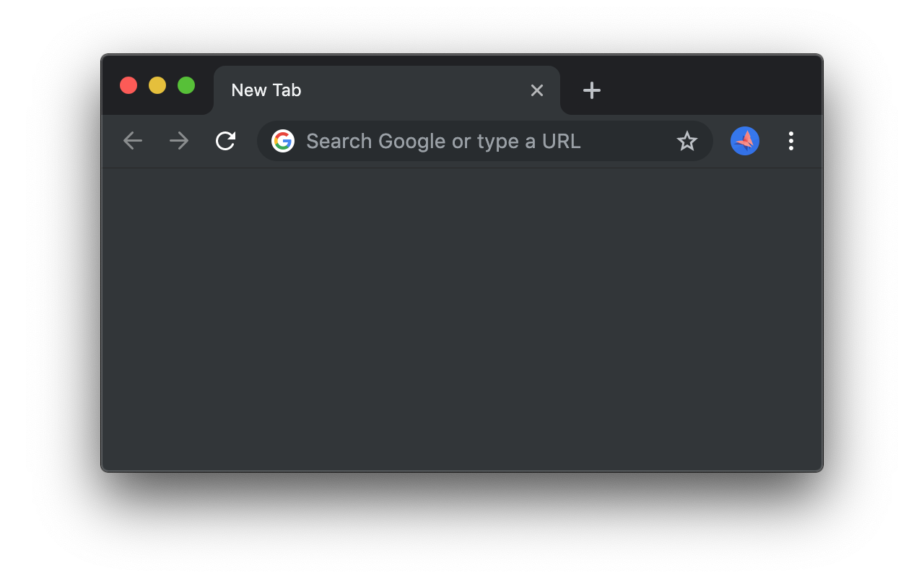Open the profile avatar menu

(744, 141)
